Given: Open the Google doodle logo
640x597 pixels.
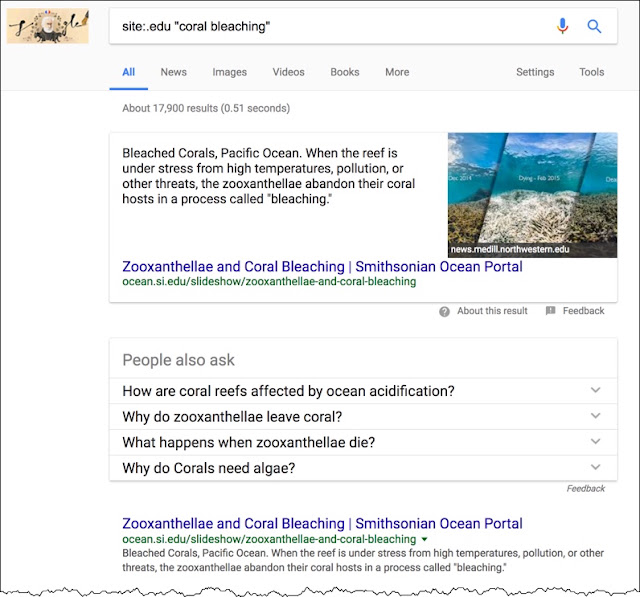Looking at the screenshot, I should click(x=48, y=26).
